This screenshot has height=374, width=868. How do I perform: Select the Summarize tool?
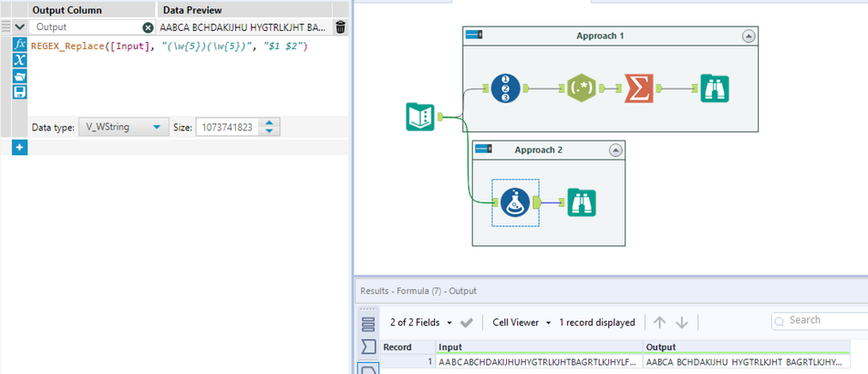click(x=639, y=88)
